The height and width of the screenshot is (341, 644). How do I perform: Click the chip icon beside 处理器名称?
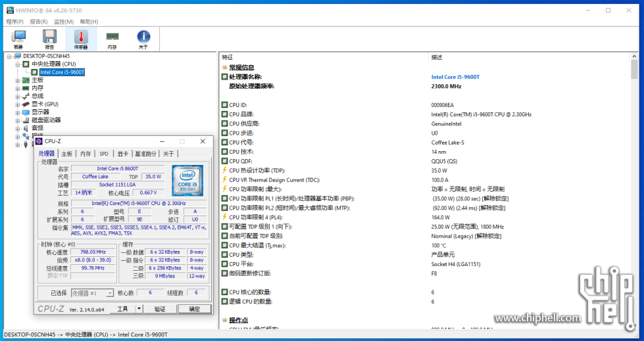pos(225,77)
